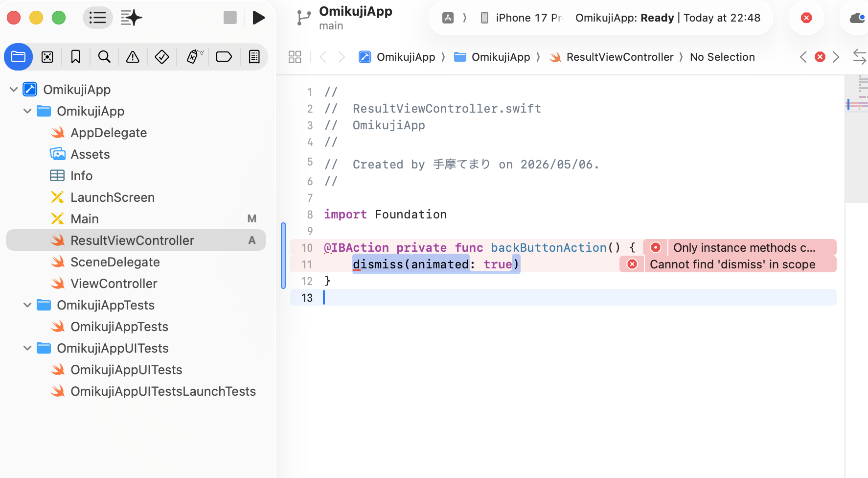Click the import Foundation line

click(386, 214)
